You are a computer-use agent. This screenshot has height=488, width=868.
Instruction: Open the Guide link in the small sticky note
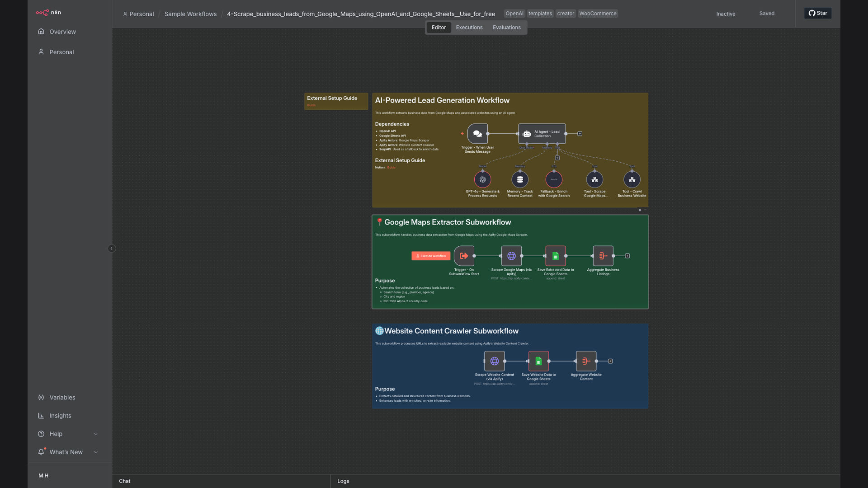[311, 105]
